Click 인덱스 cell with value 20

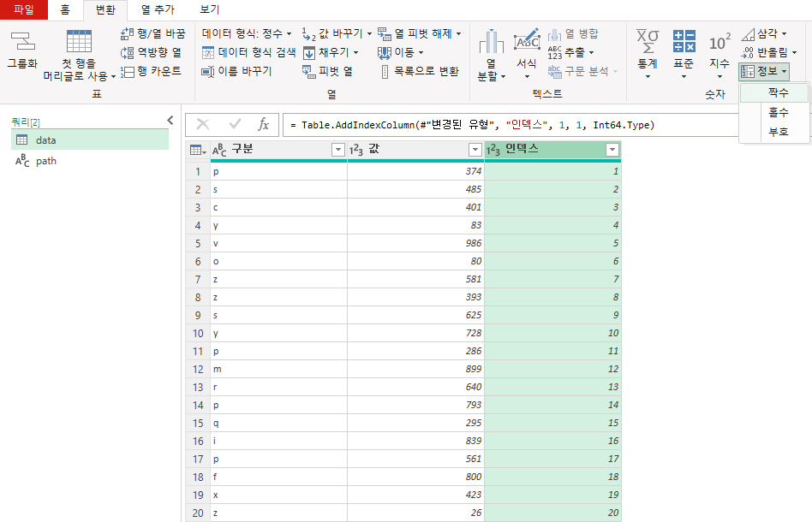pos(552,513)
